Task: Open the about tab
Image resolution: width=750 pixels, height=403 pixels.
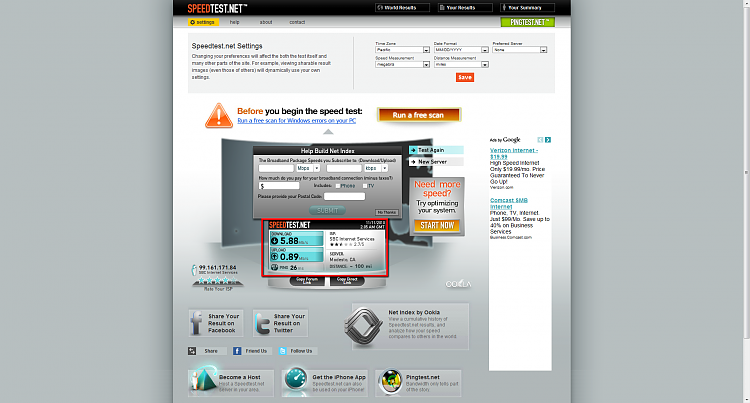Action: click(x=266, y=22)
